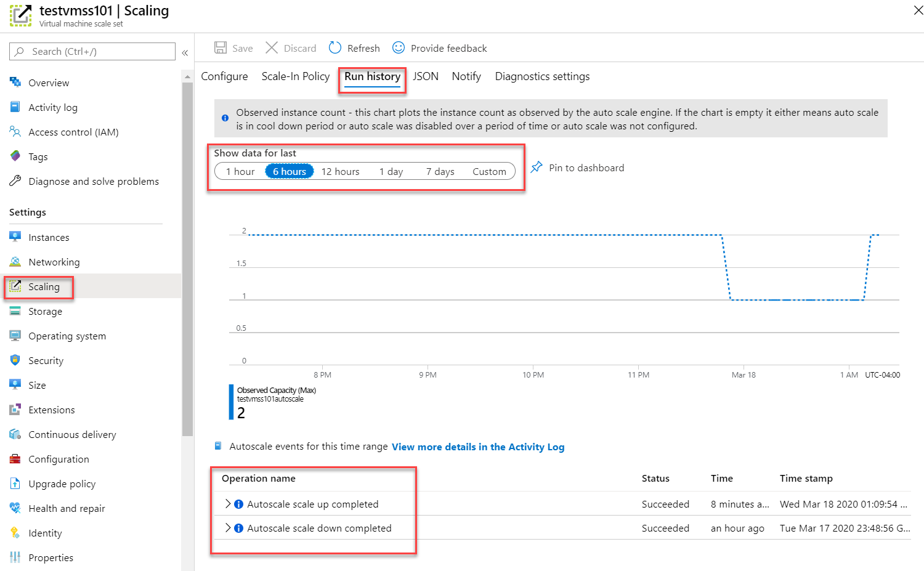Screen dimensions: 924x571
Task: Click the Tags icon
Action: [15, 156]
